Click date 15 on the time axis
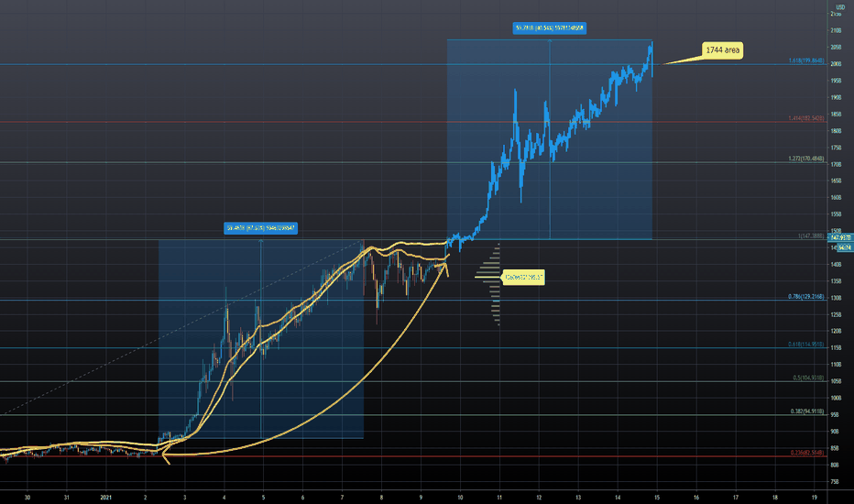 pyautogui.click(x=657, y=498)
